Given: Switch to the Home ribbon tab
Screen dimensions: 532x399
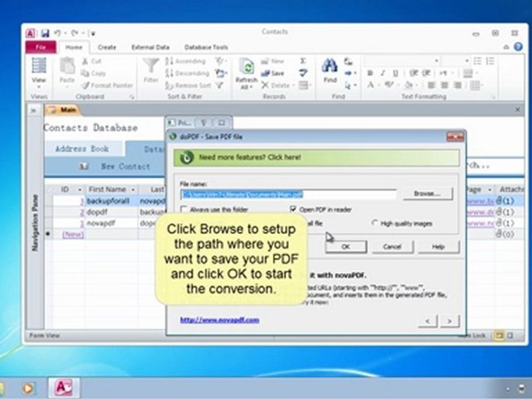Looking at the screenshot, I should [x=74, y=47].
